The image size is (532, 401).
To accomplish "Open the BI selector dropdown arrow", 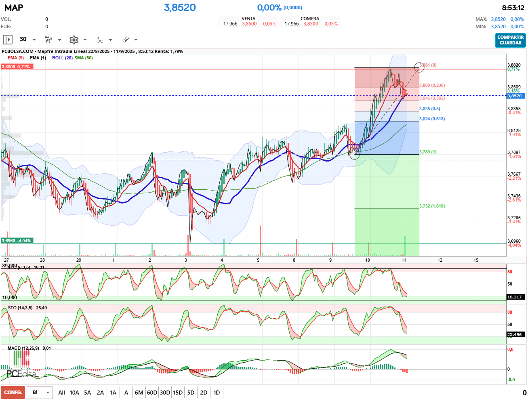I will [x=48, y=393].
